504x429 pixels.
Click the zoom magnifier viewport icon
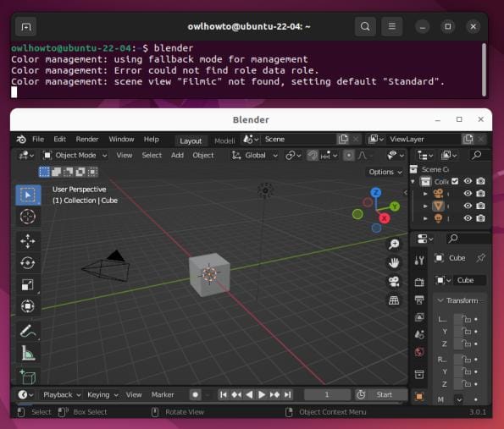(x=394, y=244)
